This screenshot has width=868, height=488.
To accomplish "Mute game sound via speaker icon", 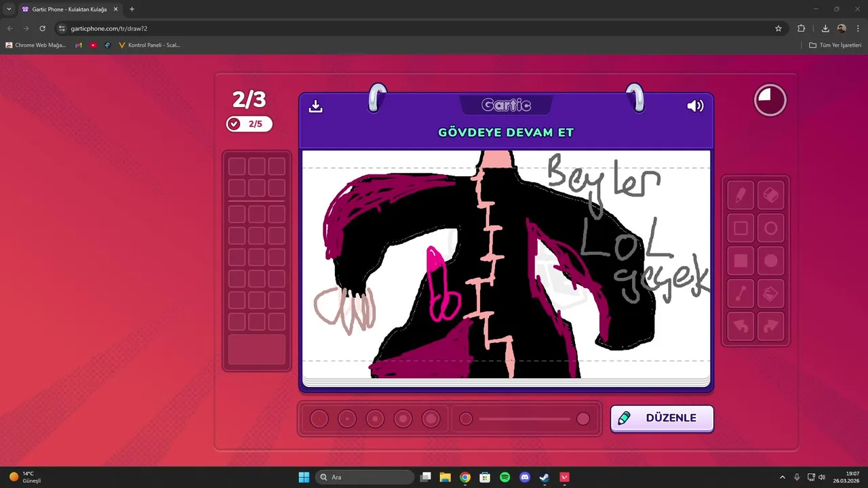I will coord(695,106).
